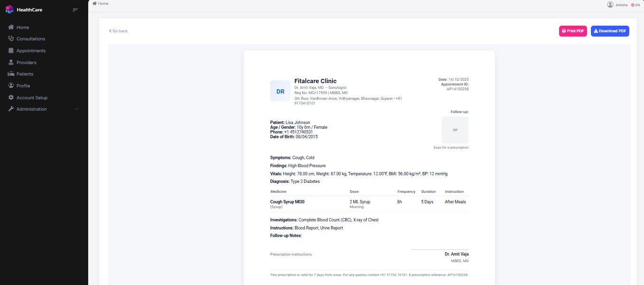Click the HealthCare logo icon

(9, 9)
